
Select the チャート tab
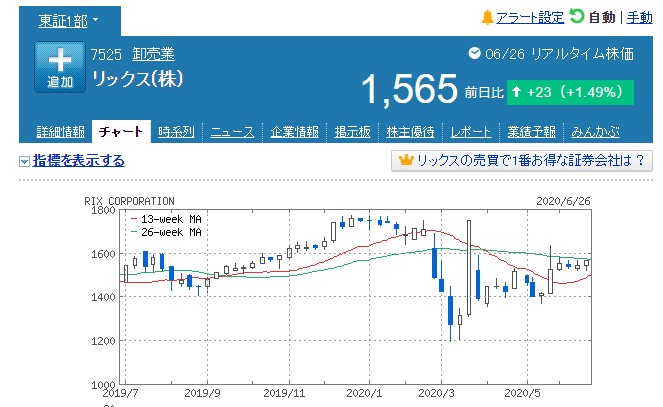point(121,132)
